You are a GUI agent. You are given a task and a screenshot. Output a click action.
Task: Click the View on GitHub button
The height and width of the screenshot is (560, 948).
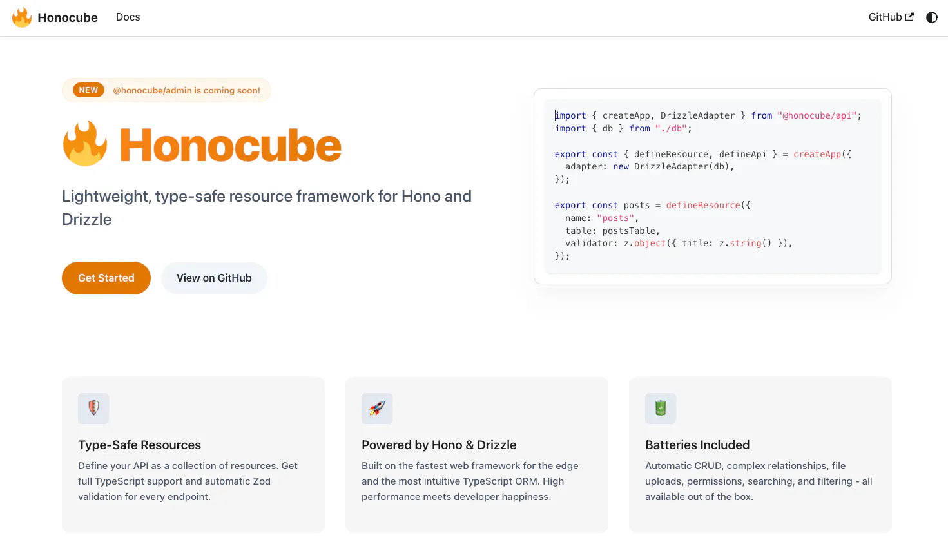click(214, 278)
